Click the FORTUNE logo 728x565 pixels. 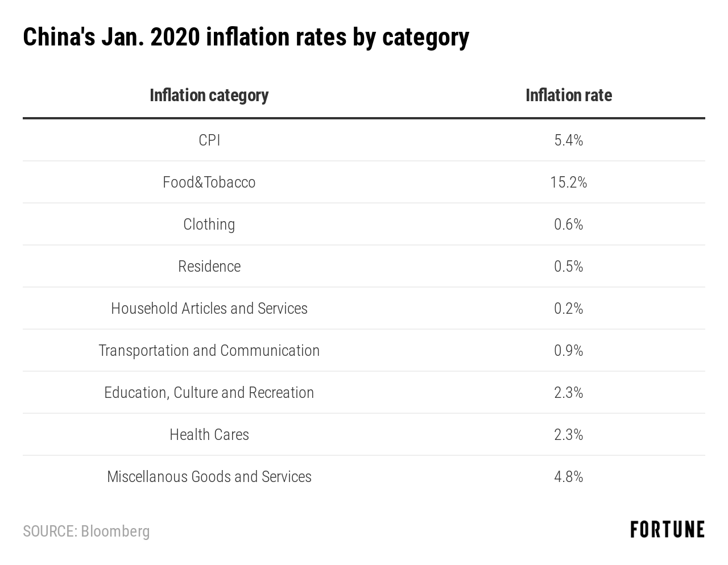point(667,530)
